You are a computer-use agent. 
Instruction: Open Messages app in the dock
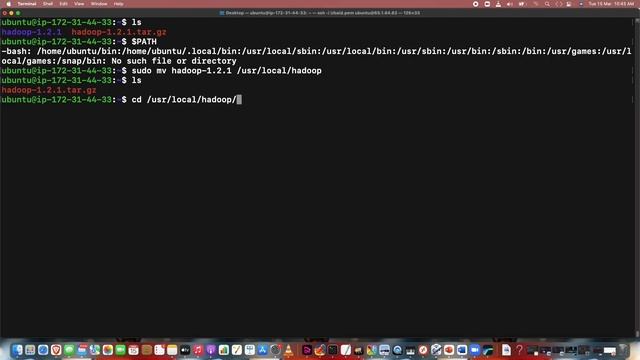(x=69, y=350)
